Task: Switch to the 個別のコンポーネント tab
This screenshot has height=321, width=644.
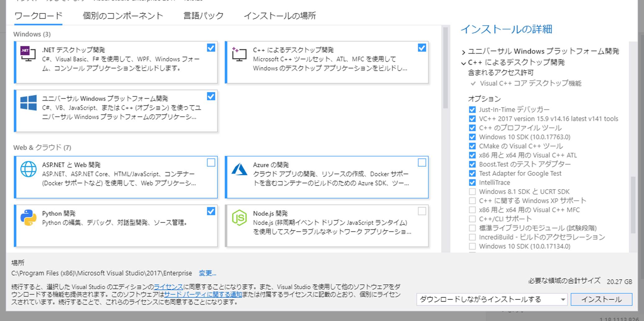Action: 123,16
